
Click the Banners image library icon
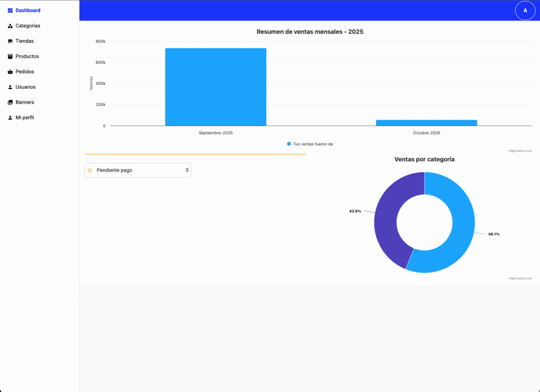coord(10,102)
